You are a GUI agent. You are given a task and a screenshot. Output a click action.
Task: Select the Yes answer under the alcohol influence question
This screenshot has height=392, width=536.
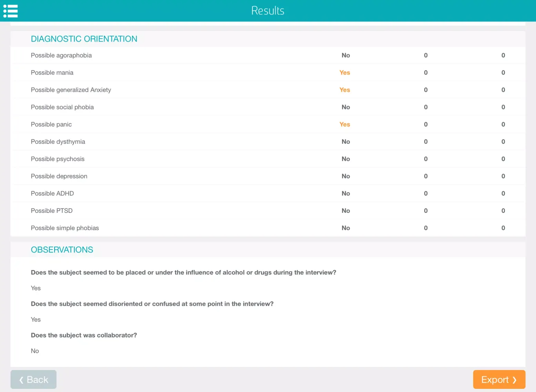(35, 288)
